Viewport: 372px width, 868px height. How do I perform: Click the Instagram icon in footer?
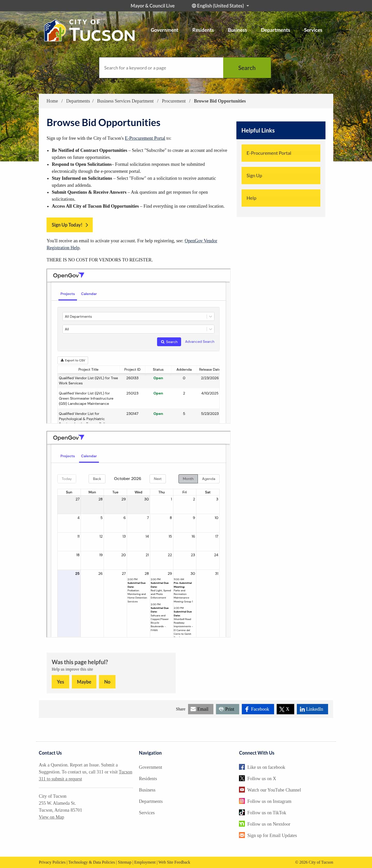click(242, 801)
